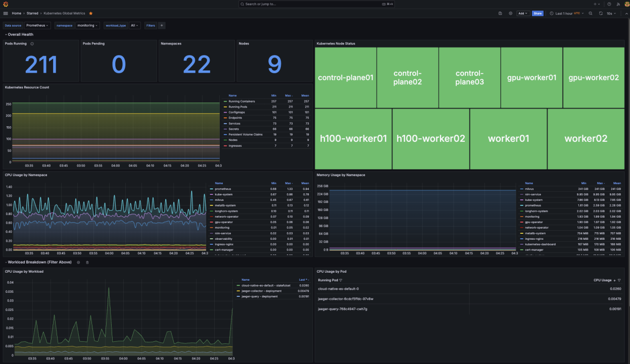The height and width of the screenshot is (364, 630).
Task: Collapse the Workload Breakdown row
Action: pyautogui.click(x=39, y=262)
